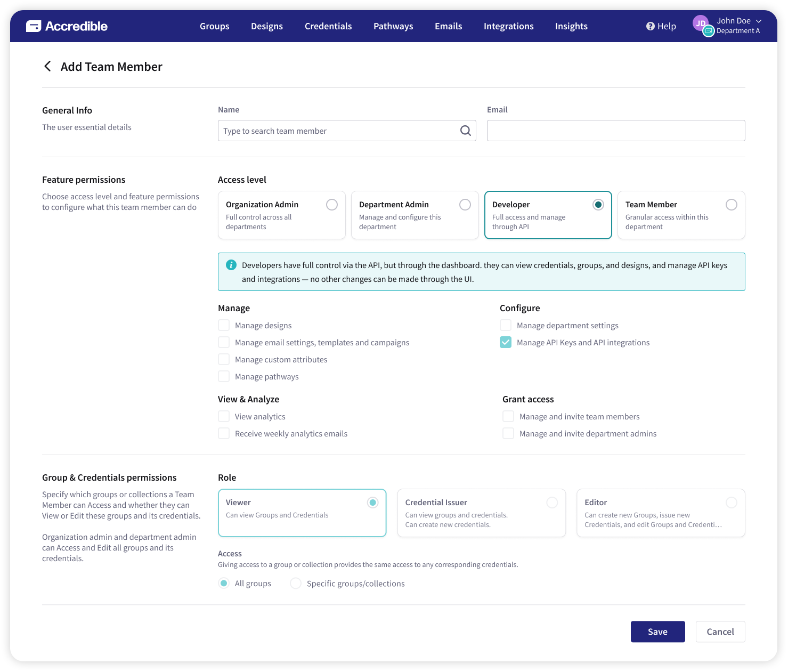Enable the Manage designs checkbox
The height and width of the screenshot is (672, 788).
point(224,325)
